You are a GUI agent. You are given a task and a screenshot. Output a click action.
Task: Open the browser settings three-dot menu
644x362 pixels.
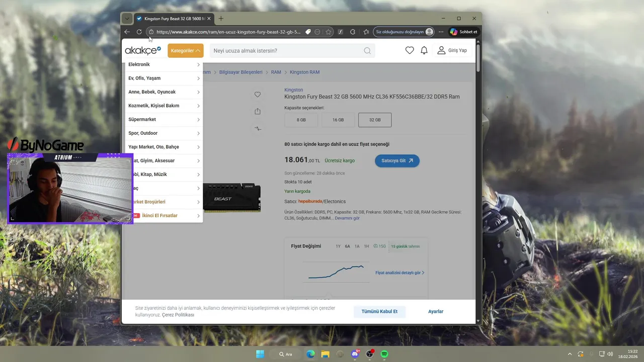441,32
